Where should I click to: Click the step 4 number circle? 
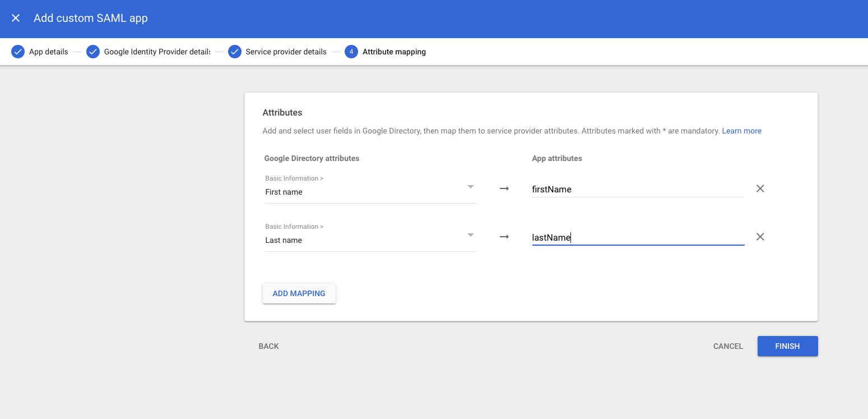pos(351,52)
